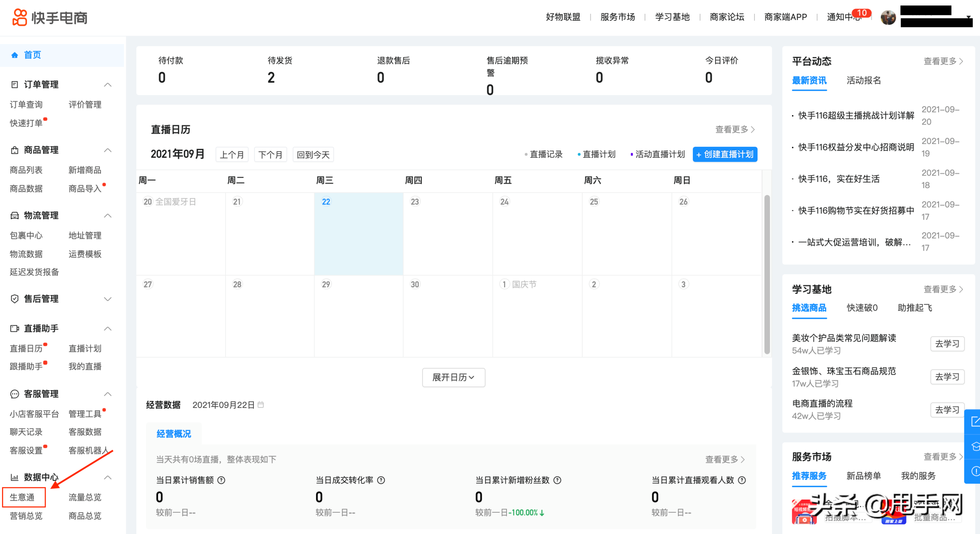Click 创建直播计划 button
The height and width of the screenshot is (534, 980).
click(x=725, y=154)
